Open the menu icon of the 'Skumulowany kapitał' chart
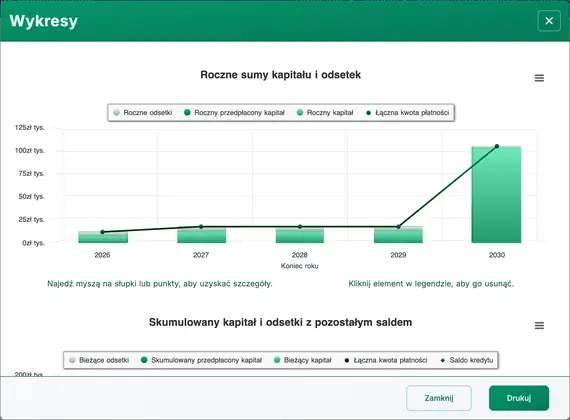The width and height of the screenshot is (570, 420). click(x=539, y=325)
